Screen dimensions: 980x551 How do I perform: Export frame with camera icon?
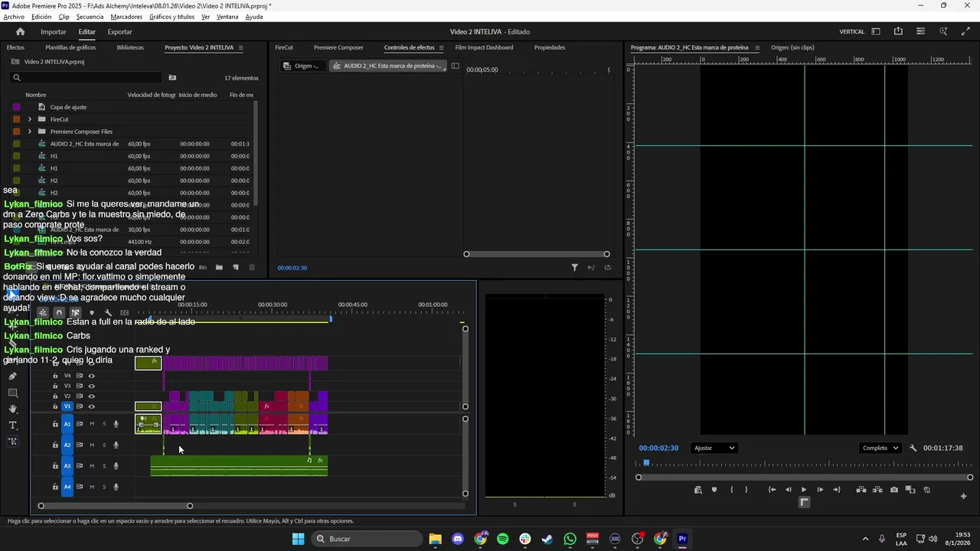pos(894,490)
